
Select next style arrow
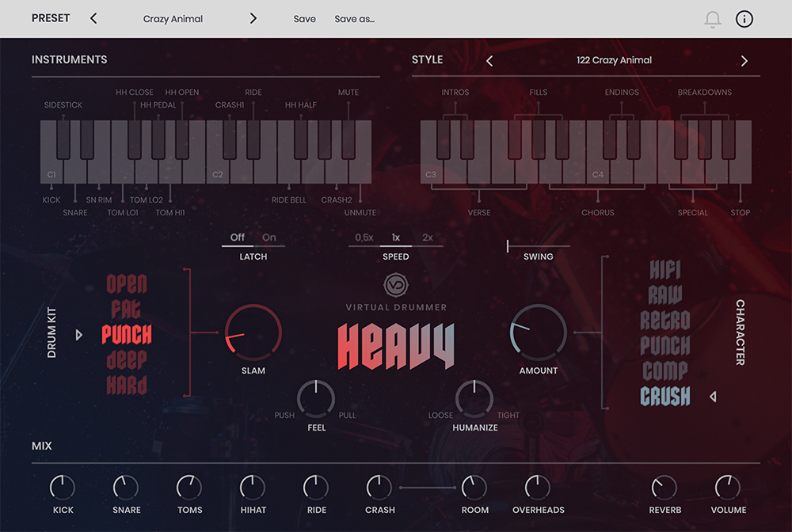point(744,61)
